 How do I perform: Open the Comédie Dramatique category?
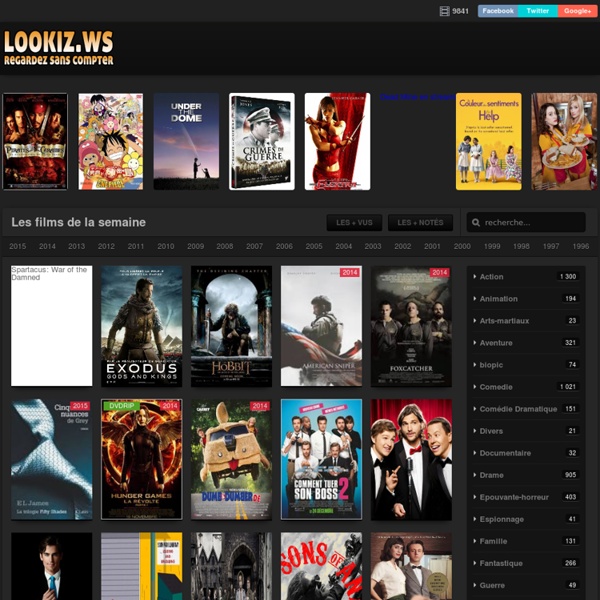coord(526,409)
